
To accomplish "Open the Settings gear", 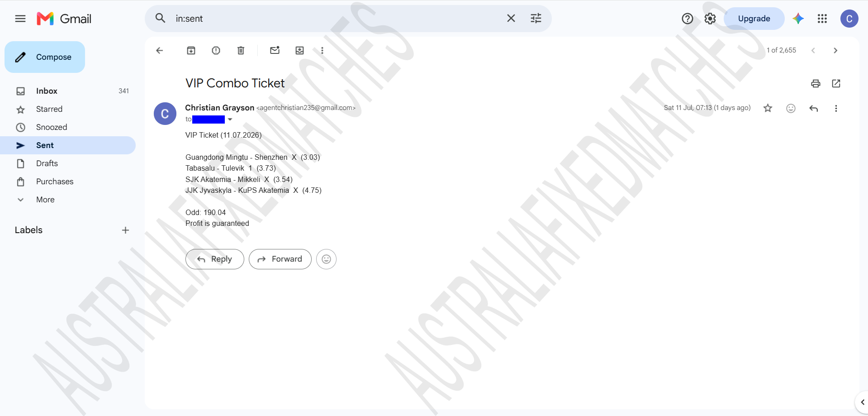I will [710, 19].
